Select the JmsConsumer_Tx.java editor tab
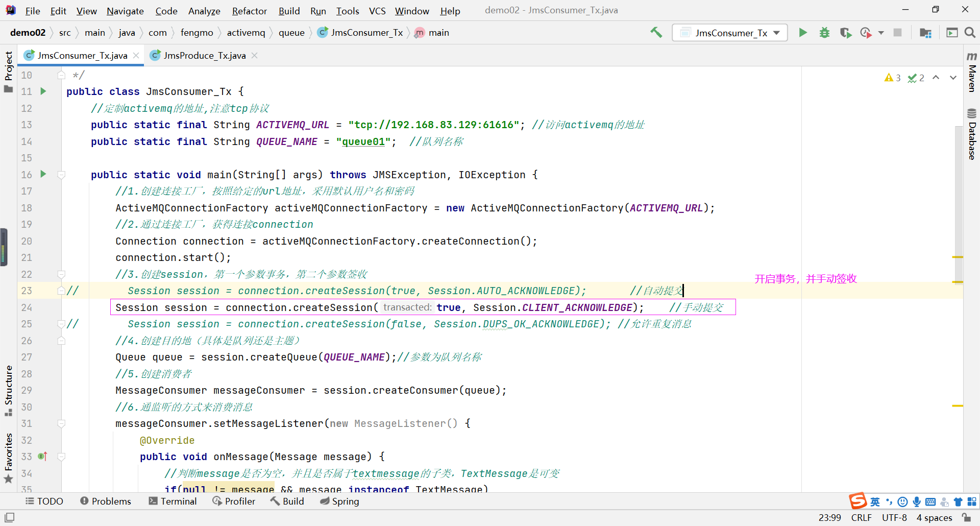980x526 pixels. (x=82, y=55)
